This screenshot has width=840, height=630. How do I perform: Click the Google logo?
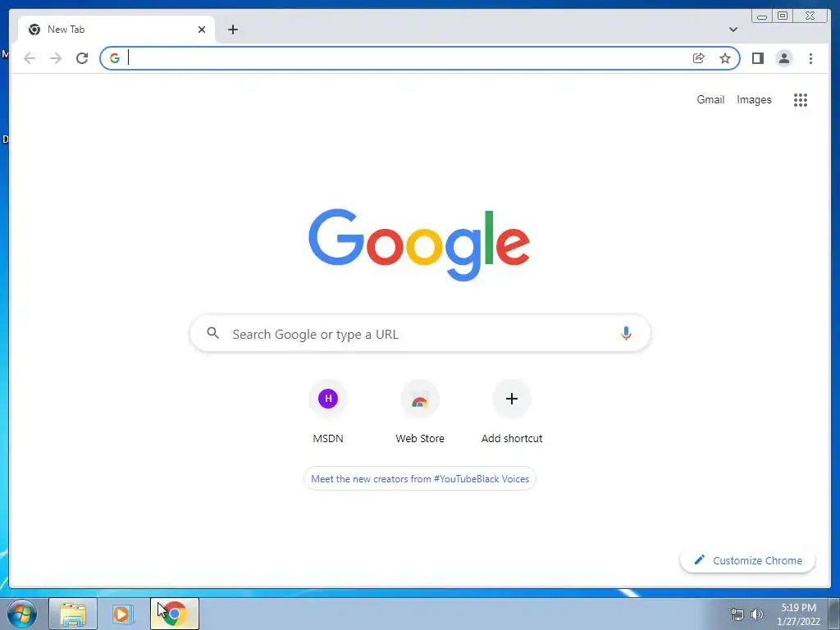tap(419, 244)
